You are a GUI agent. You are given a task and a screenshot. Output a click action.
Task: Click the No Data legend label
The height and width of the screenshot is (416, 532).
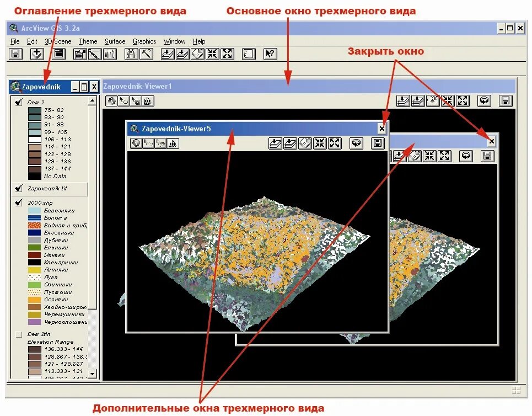point(55,176)
